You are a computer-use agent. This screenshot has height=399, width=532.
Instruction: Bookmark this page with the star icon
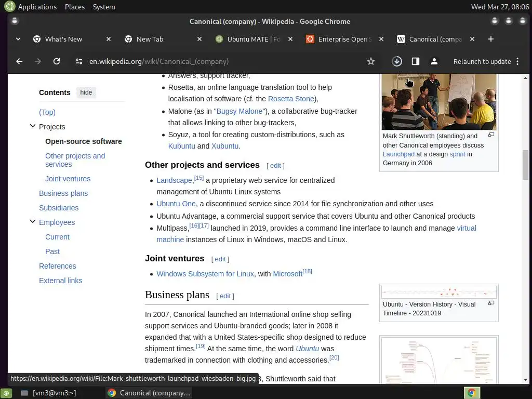[371, 61]
